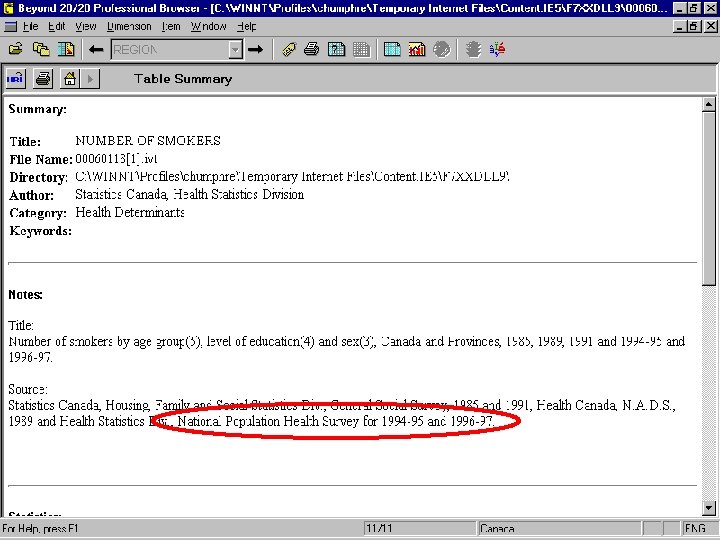The image size is (720, 540).
Task: Click the greyed forward arrow beside home
Action: 90,79
